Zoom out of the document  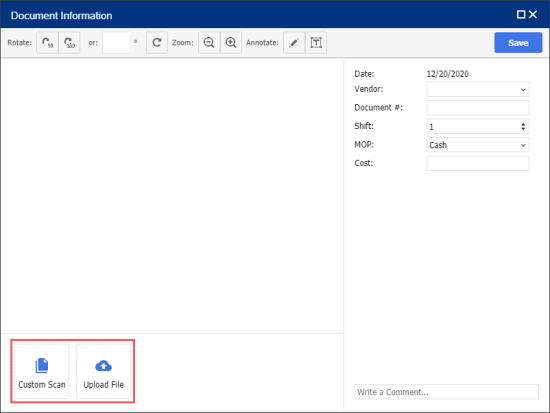[x=209, y=43]
